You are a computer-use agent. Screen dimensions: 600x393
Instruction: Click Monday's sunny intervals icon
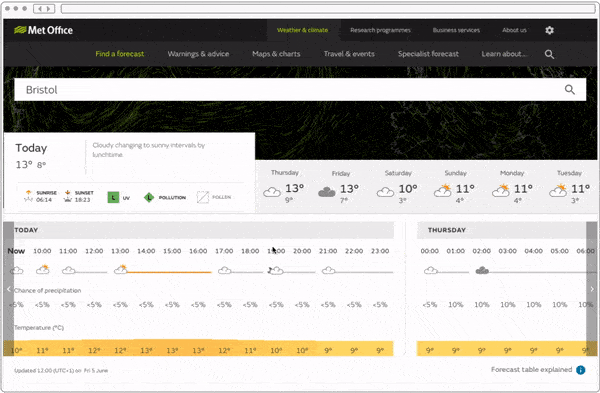click(501, 190)
